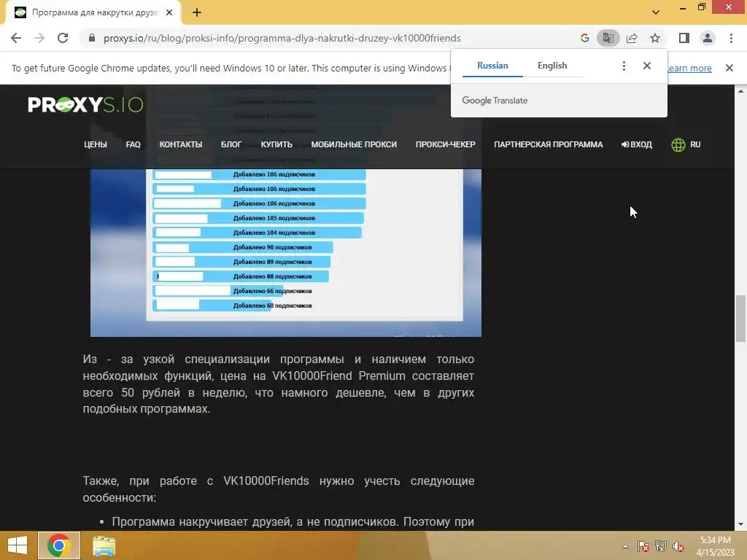Dismiss the Chrome update infobar

(729, 68)
